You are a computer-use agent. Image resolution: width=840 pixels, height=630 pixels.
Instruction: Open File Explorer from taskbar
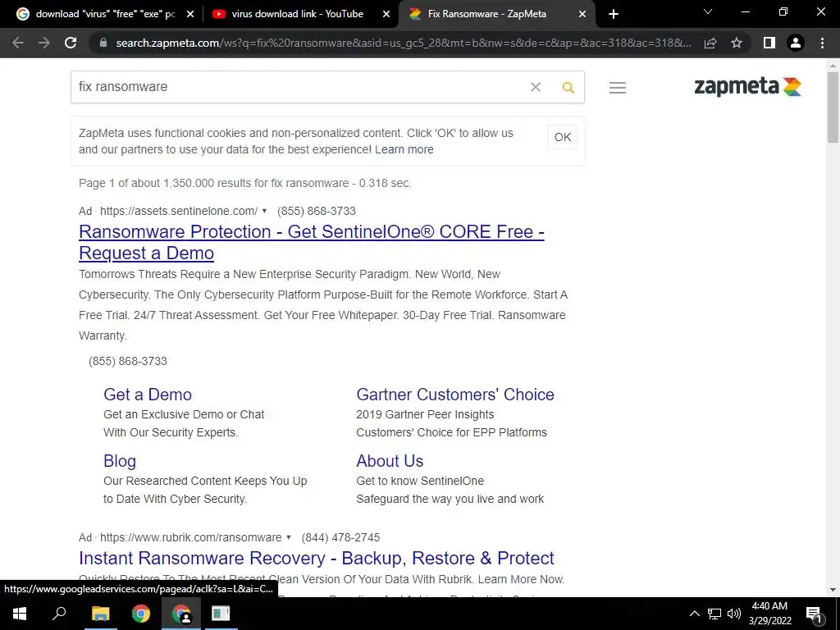click(100, 614)
